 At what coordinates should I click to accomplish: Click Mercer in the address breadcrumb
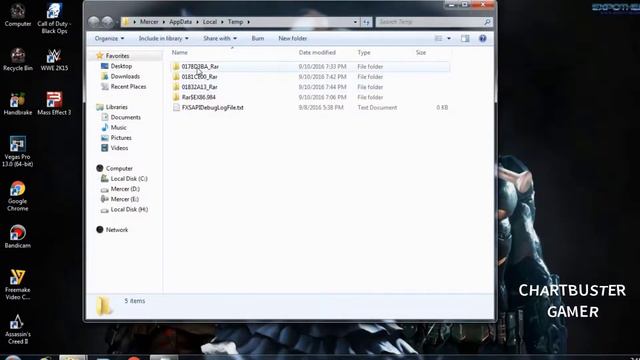click(x=149, y=22)
